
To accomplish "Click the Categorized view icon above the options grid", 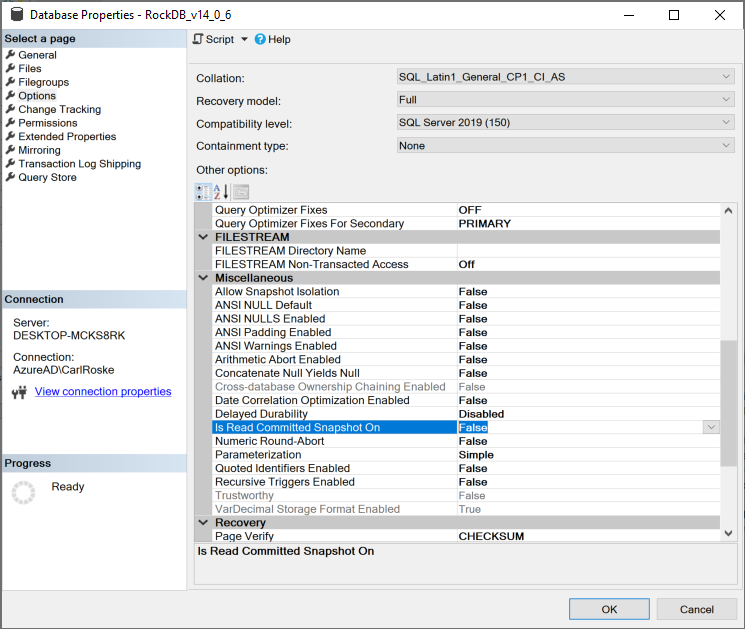I will click(203, 192).
